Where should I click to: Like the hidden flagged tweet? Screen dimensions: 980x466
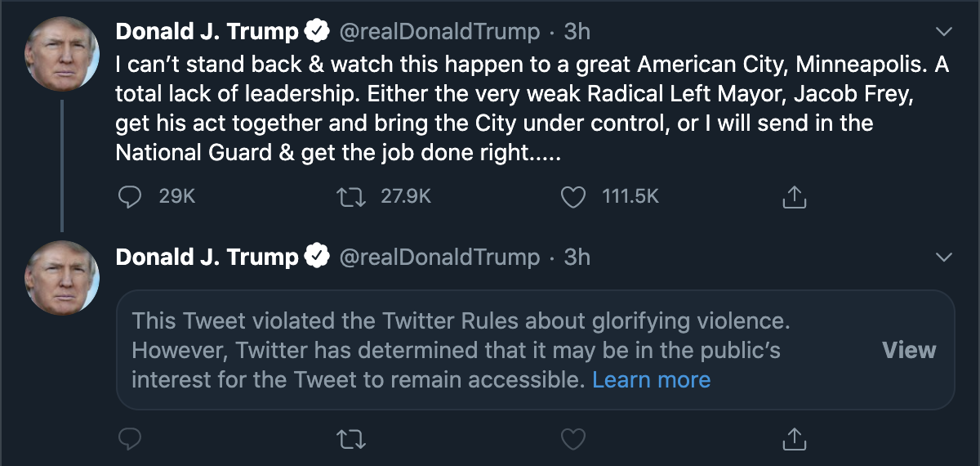click(574, 440)
